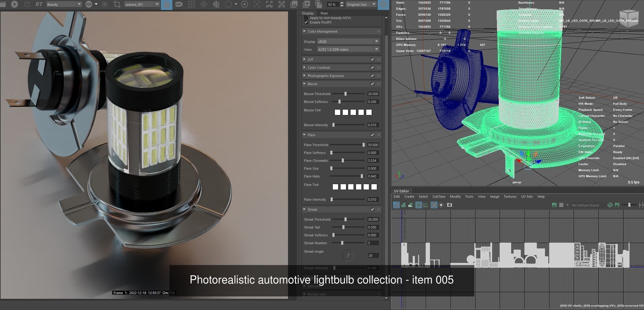This screenshot has width=644, height=310.
Task: Open the Original Size dropdown
Action: pyautogui.click(x=361, y=4)
